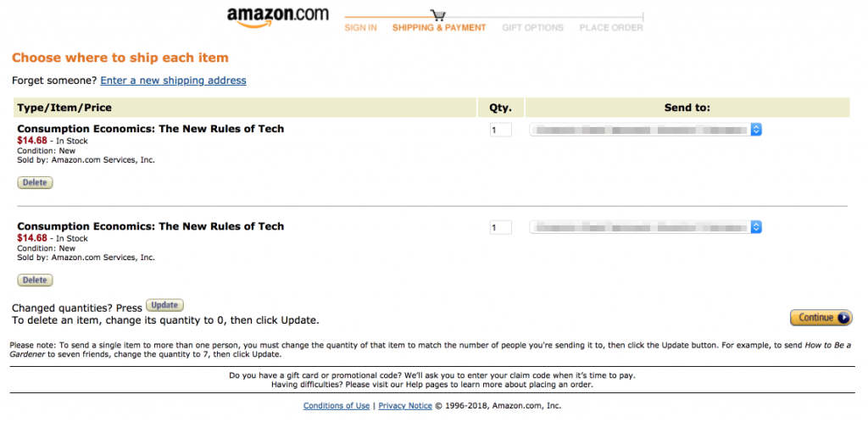Select the Sign In checkout step
Image resolution: width=868 pixels, height=422 pixels.
(x=360, y=28)
